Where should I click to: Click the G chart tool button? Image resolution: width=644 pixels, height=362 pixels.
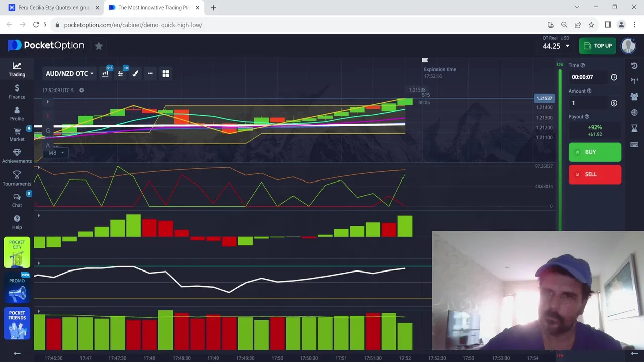(48, 131)
